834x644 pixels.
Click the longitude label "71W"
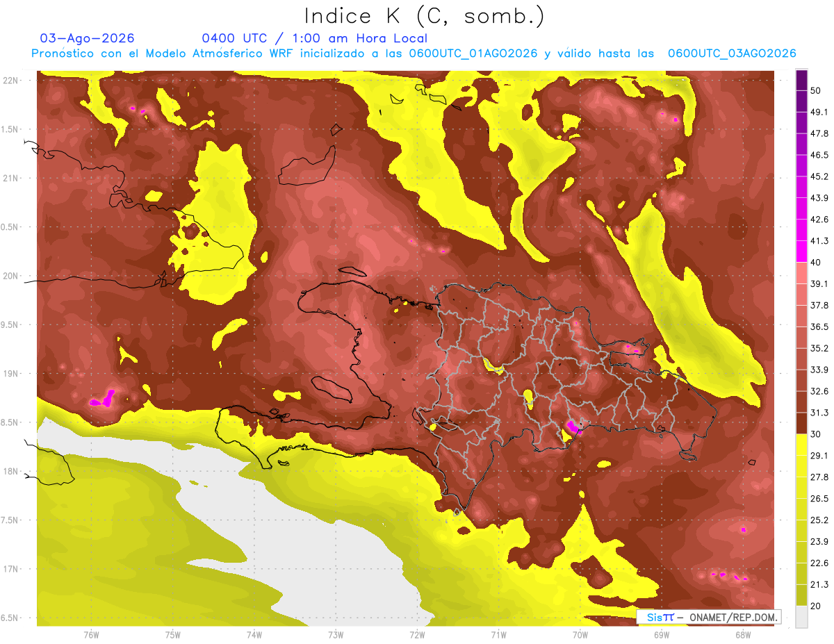498,634
